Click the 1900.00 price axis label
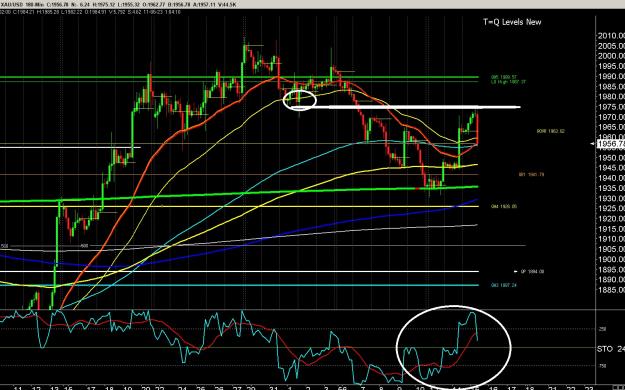625x390 pixels. pyautogui.click(x=611, y=259)
